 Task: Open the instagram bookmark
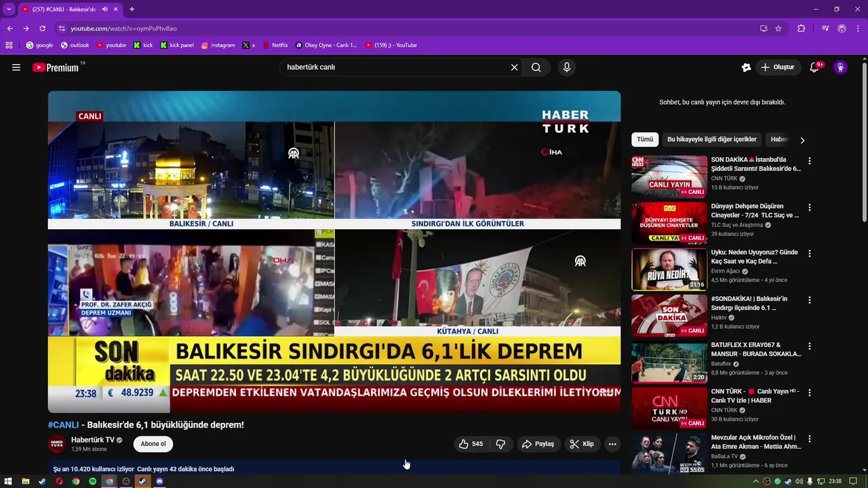pos(218,45)
